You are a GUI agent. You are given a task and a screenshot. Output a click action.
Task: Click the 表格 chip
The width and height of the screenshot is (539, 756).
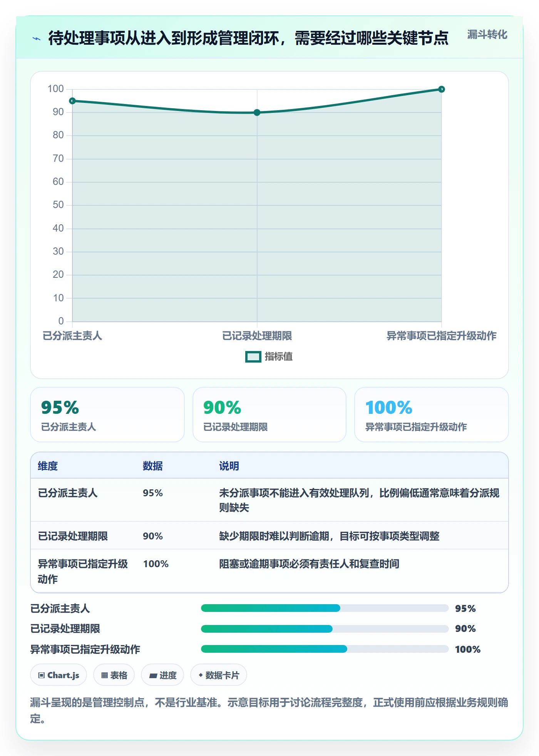pyautogui.click(x=114, y=675)
